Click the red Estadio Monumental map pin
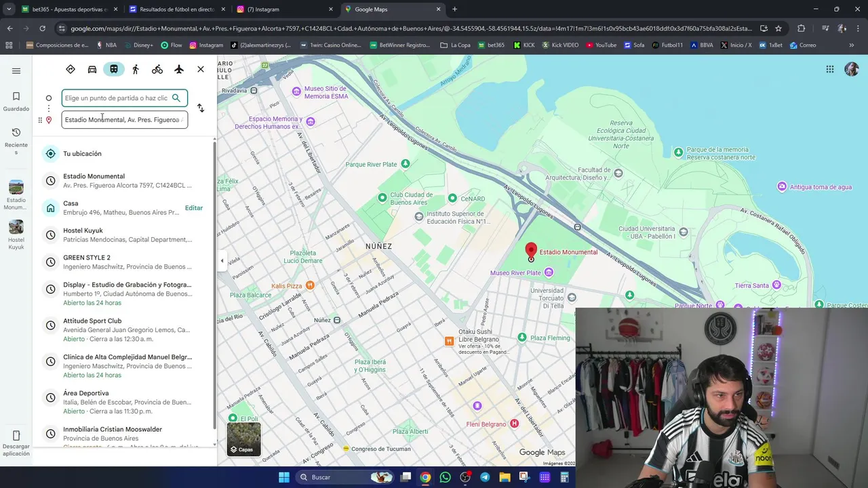 532,251
